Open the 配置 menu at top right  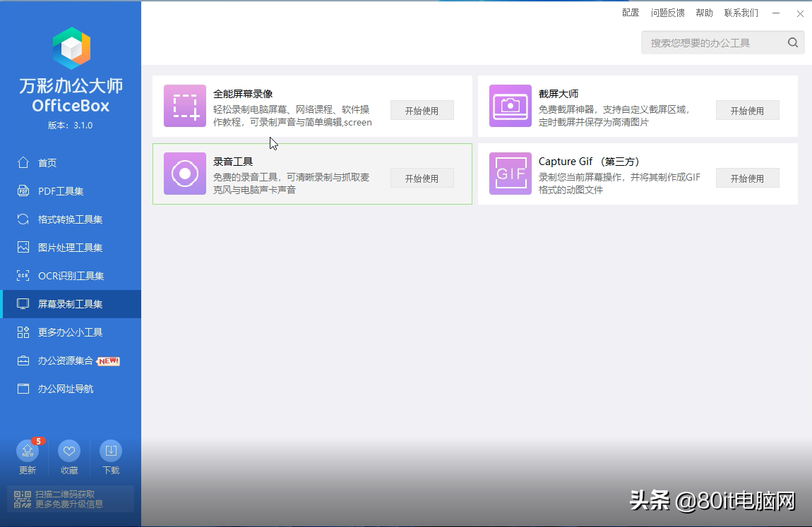(x=630, y=12)
